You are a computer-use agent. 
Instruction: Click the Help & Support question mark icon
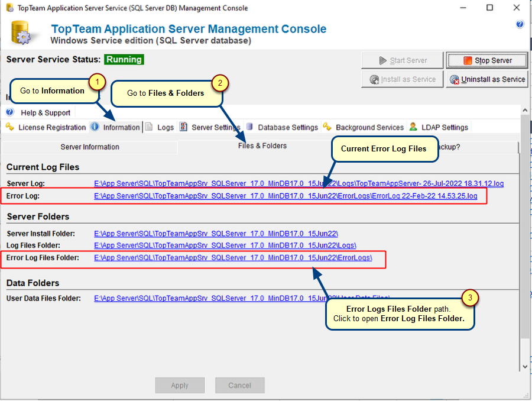10,112
